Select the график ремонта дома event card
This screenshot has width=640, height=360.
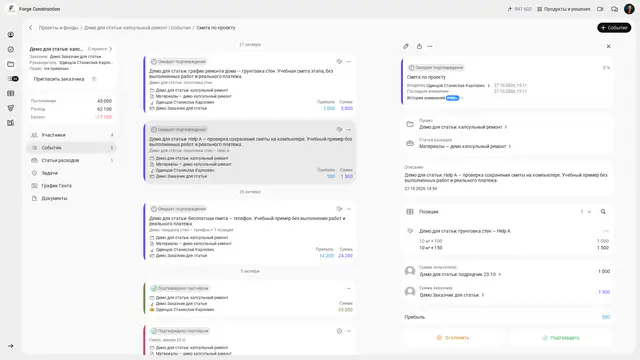tap(250, 85)
